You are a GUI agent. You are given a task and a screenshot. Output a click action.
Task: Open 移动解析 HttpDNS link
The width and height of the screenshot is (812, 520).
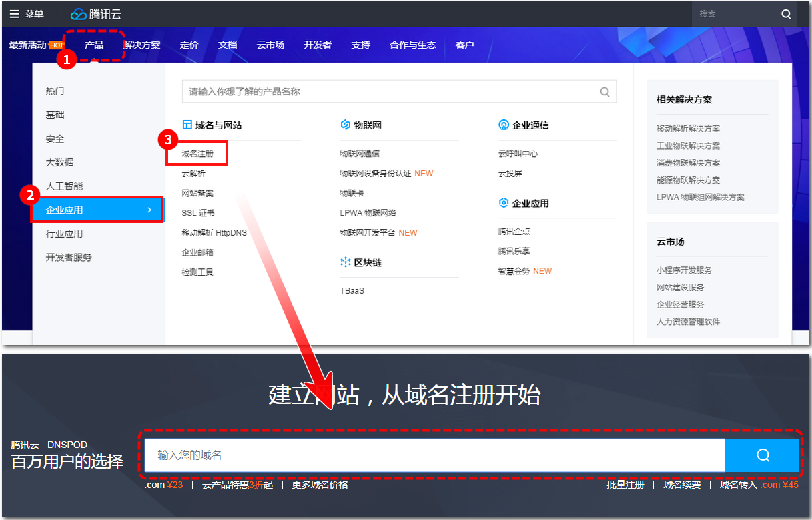(214, 232)
